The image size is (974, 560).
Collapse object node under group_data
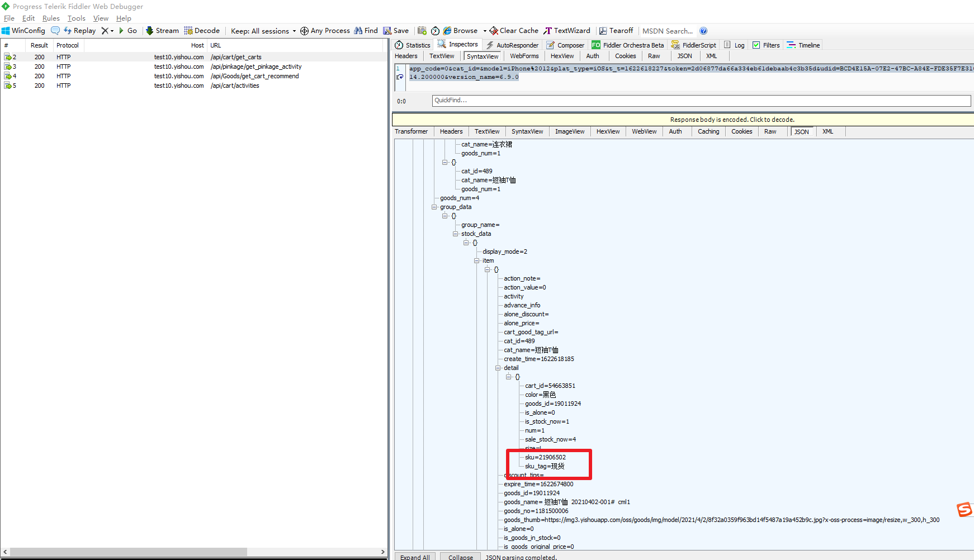[445, 216]
